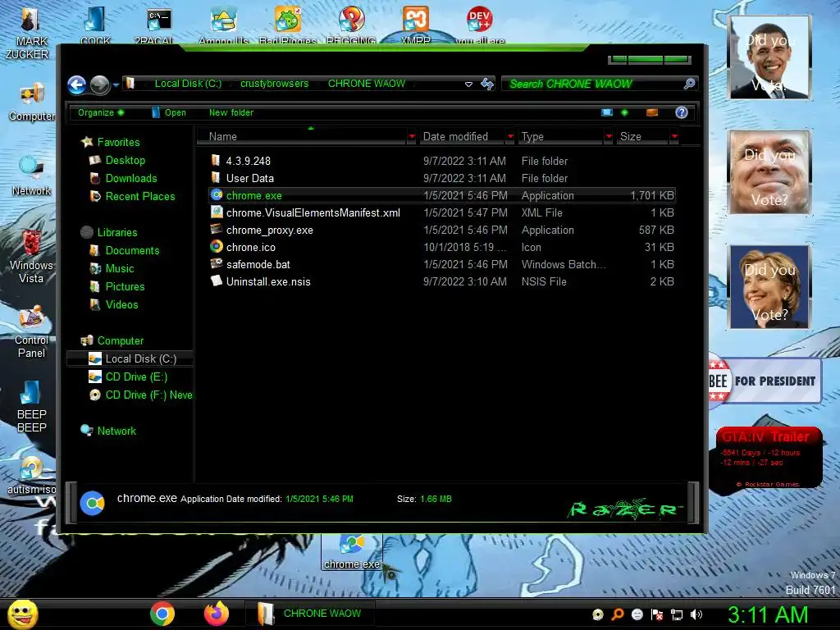The image size is (840, 630).
Task: Open CD Drive (F:) in the tree
Action: [x=139, y=395]
